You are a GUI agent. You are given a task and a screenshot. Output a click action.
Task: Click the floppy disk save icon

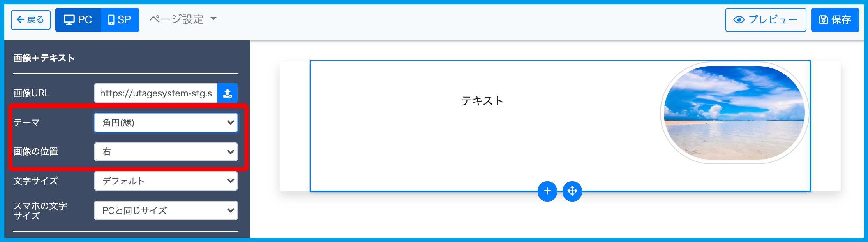(x=824, y=20)
